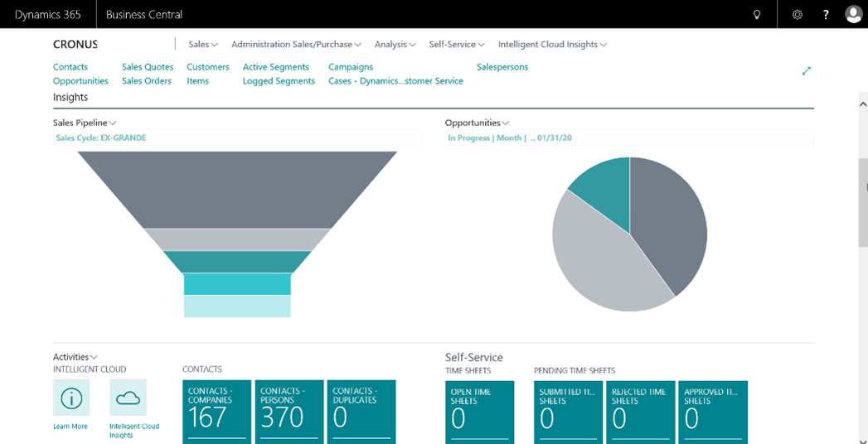Image resolution: width=868 pixels, height=444 pixels.
Task: Open the Opportunities chart dropdown
Action: coord(477,123)
